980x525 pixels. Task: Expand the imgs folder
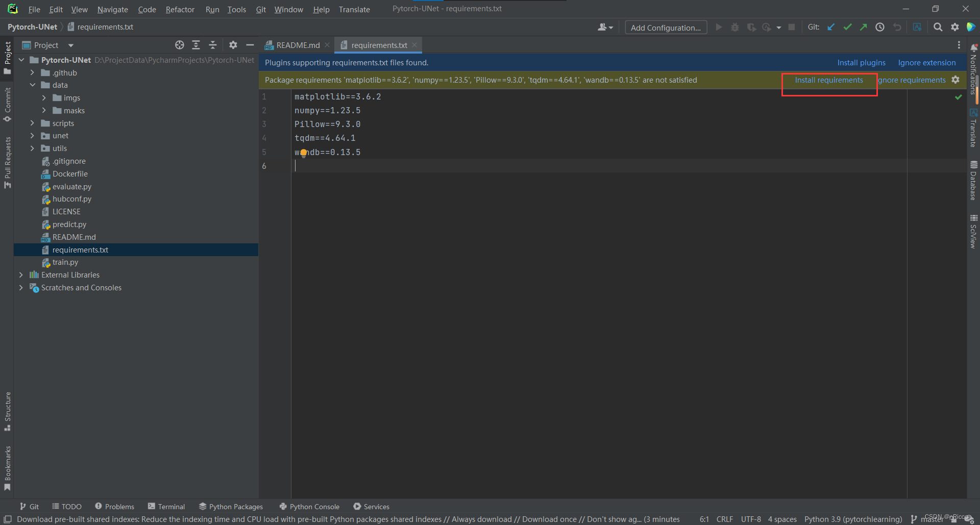44,97
